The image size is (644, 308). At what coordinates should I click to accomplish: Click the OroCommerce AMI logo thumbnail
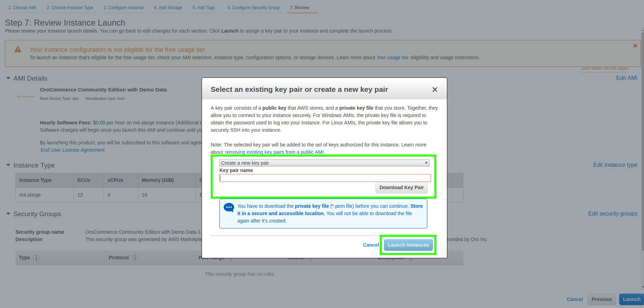26,96
